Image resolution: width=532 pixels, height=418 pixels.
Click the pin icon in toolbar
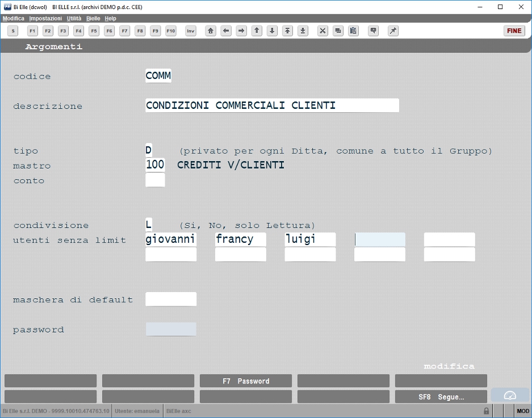click(x=393, y=31)
